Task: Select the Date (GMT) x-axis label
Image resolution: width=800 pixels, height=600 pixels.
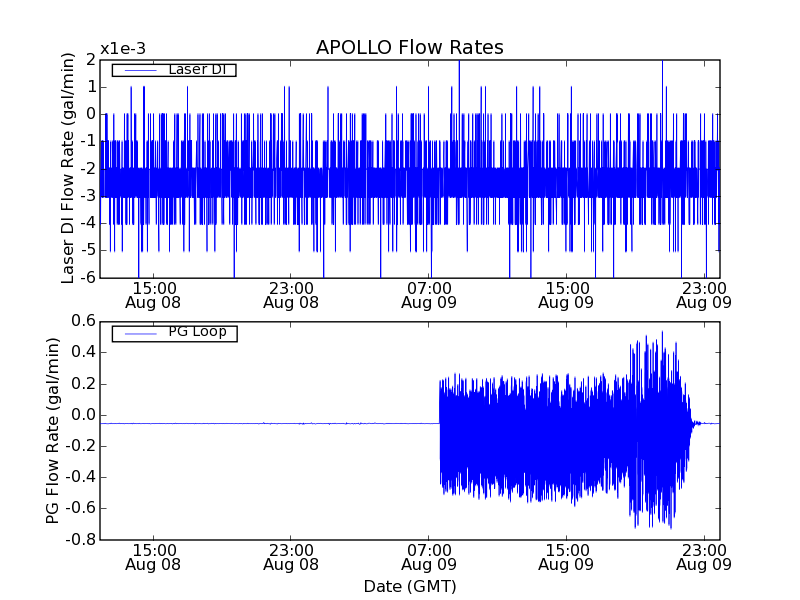Action: (409, 586)
